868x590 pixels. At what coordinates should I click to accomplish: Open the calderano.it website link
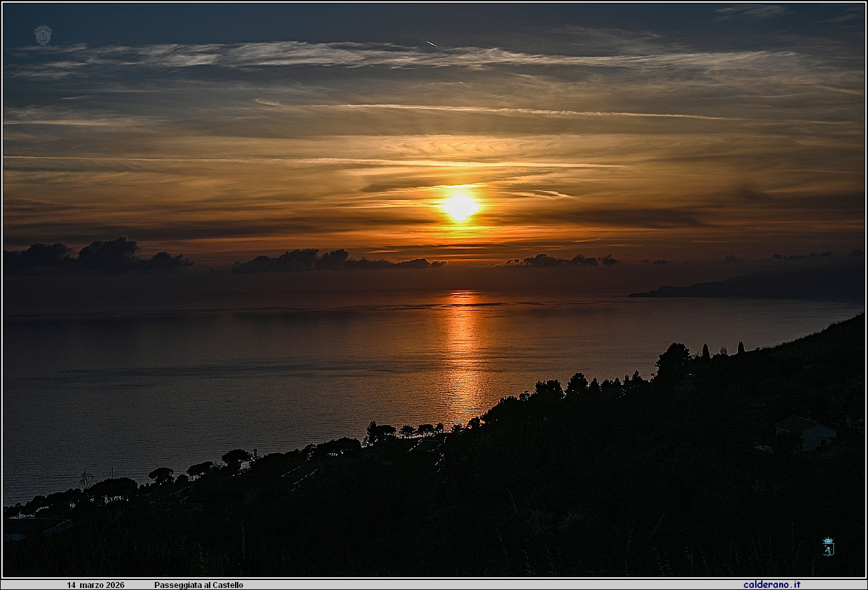772,583
